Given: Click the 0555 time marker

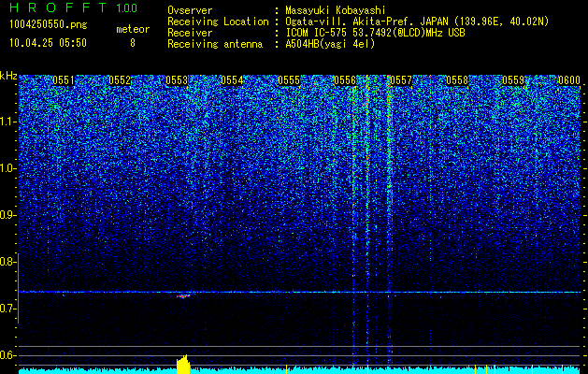Looking at the screenshot, I should click(289, 80).
